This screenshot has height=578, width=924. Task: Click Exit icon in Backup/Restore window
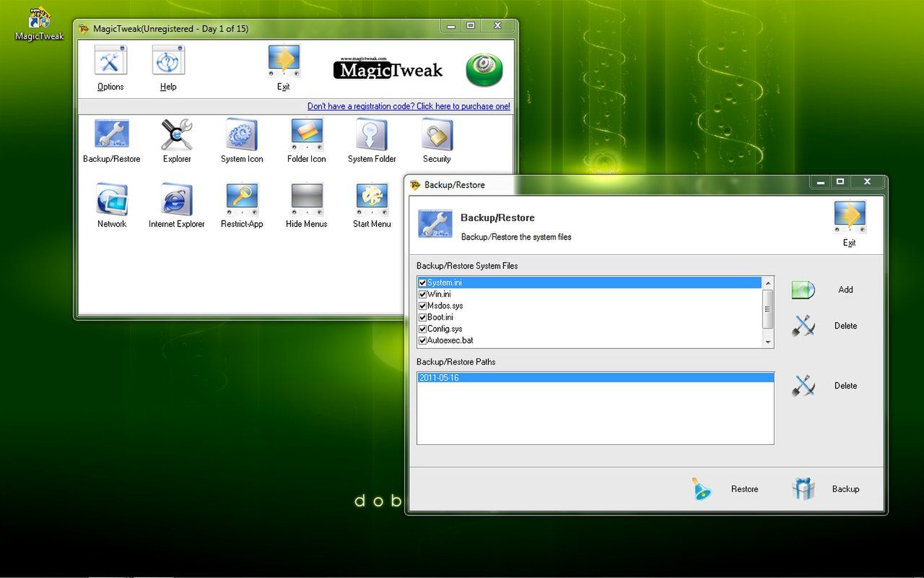(x=850, y=217)
